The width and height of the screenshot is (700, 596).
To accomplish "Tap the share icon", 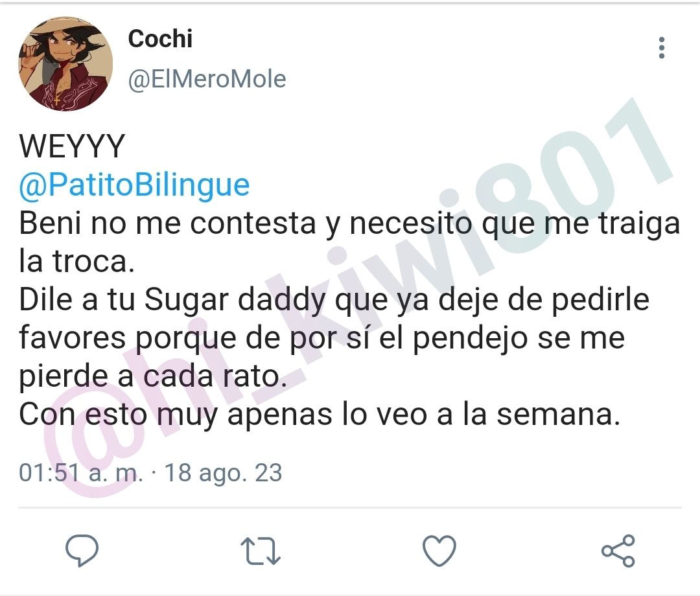I will pos(618,551).
